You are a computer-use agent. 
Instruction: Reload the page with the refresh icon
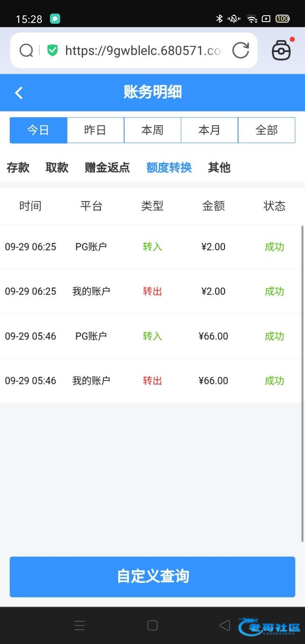[x=241, y=50]
